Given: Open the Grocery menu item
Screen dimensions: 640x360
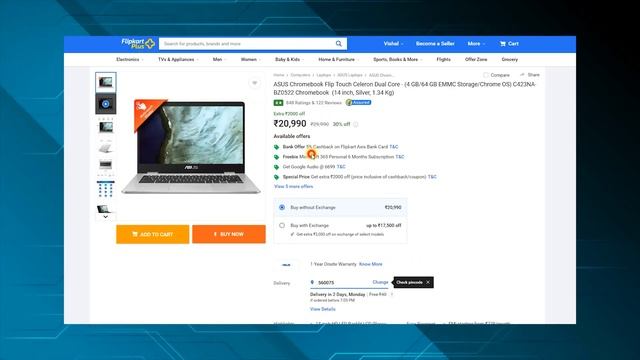Looking at the screenshot, I should click(x=509, y=60).
